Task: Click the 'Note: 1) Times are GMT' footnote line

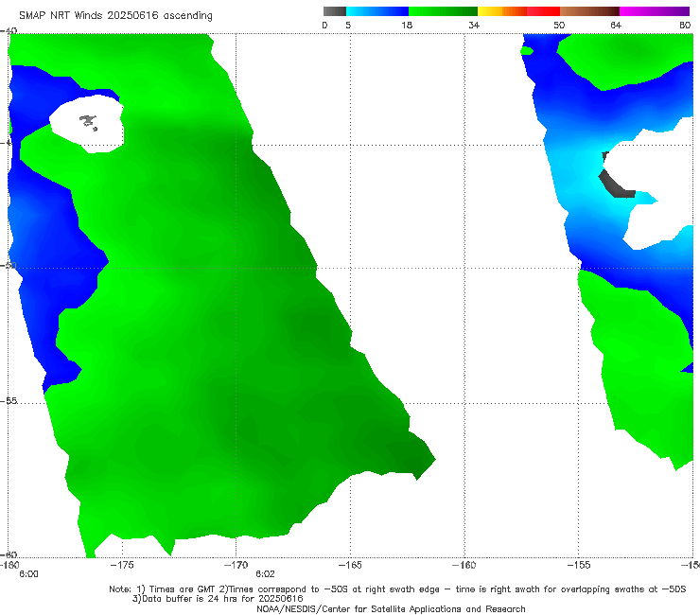Action: click(397, 589)
